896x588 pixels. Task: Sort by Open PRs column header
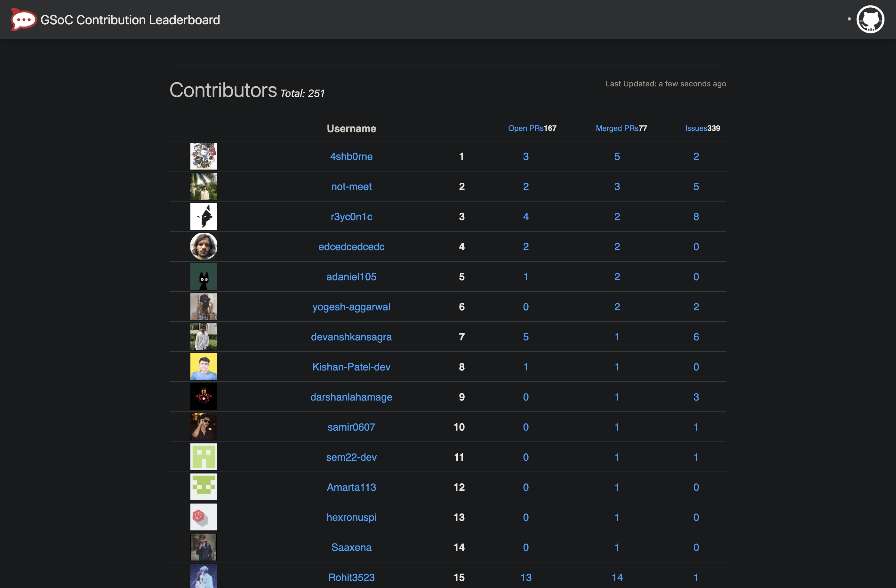coord(525,128)
